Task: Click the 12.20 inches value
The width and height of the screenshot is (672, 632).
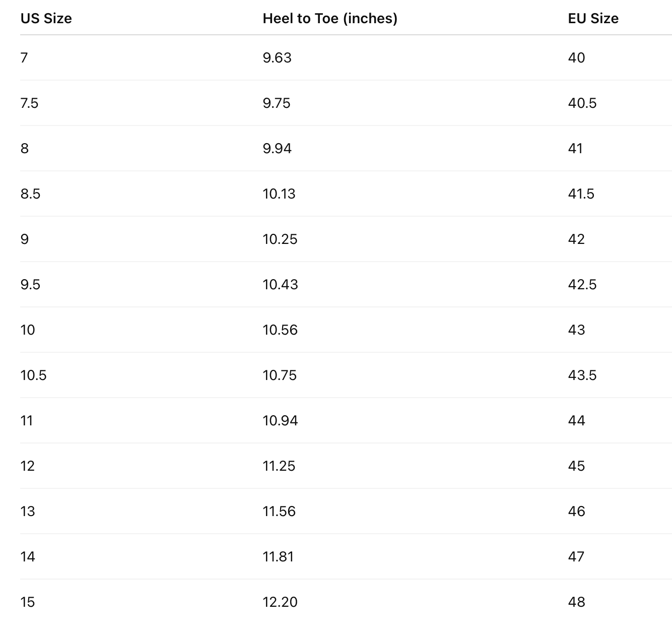Action: (x=280, y=602)
